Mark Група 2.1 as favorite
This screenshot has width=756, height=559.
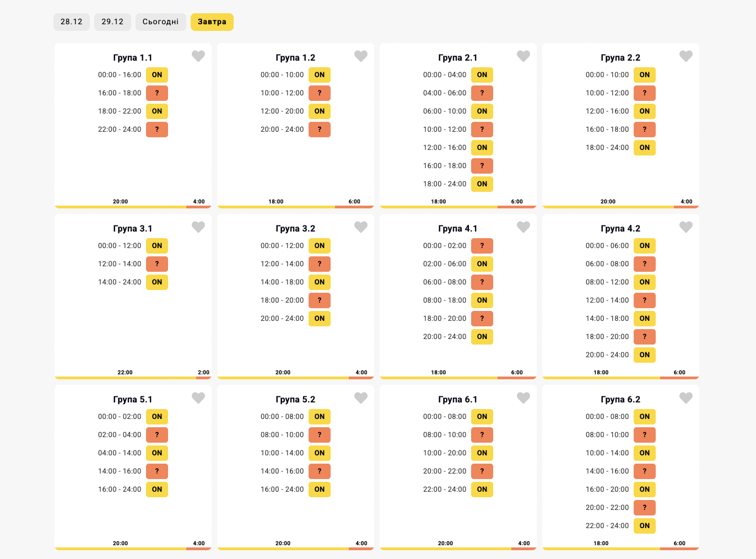523,56
